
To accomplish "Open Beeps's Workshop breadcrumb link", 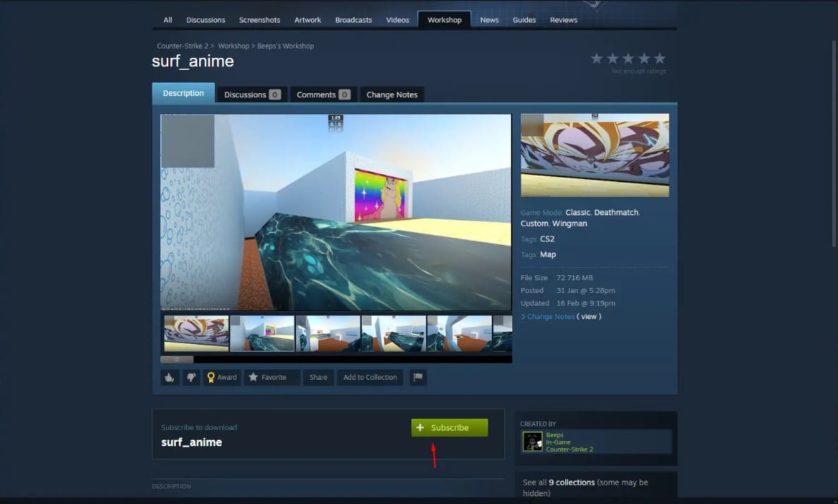I will [285, 46].
